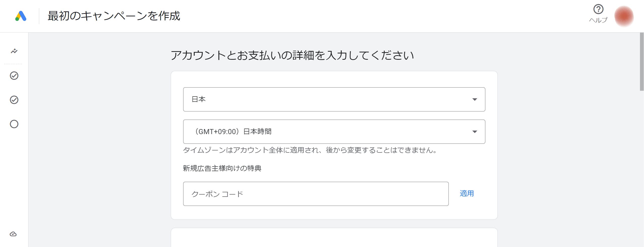Click the sparkle trend icon in sidebar

point(14,51)
